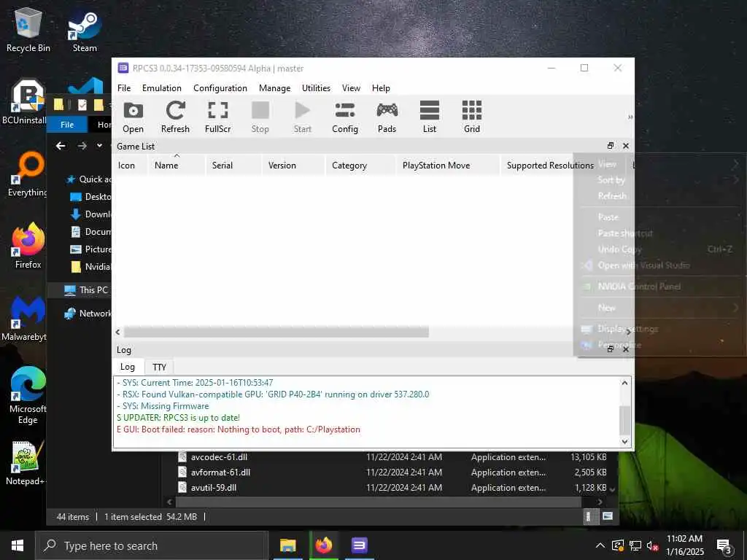Open the Configuration menu
The width and height of the screenshot is (747, 560).
(220, 88)
